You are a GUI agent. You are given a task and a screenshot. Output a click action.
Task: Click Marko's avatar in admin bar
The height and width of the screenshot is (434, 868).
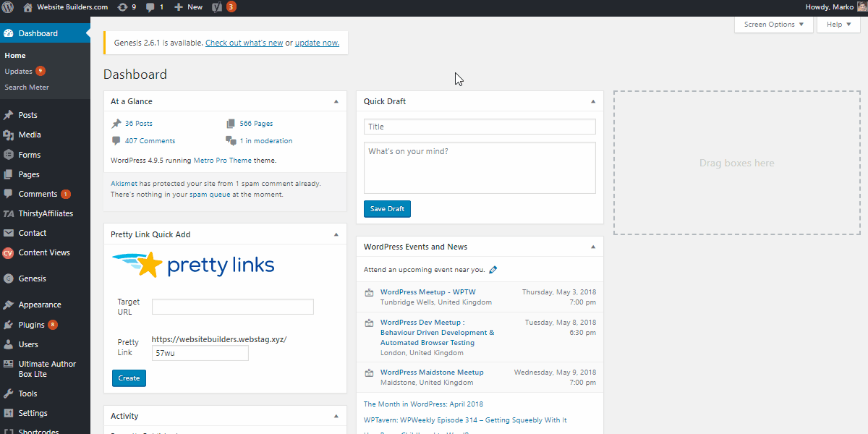[x=861, y=7]
